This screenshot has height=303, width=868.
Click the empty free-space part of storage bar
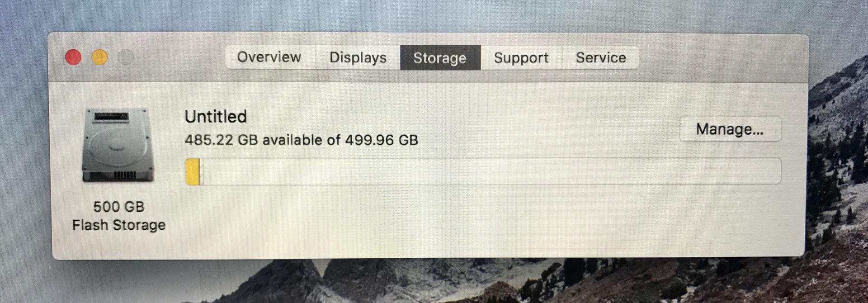tap(492, 171)
